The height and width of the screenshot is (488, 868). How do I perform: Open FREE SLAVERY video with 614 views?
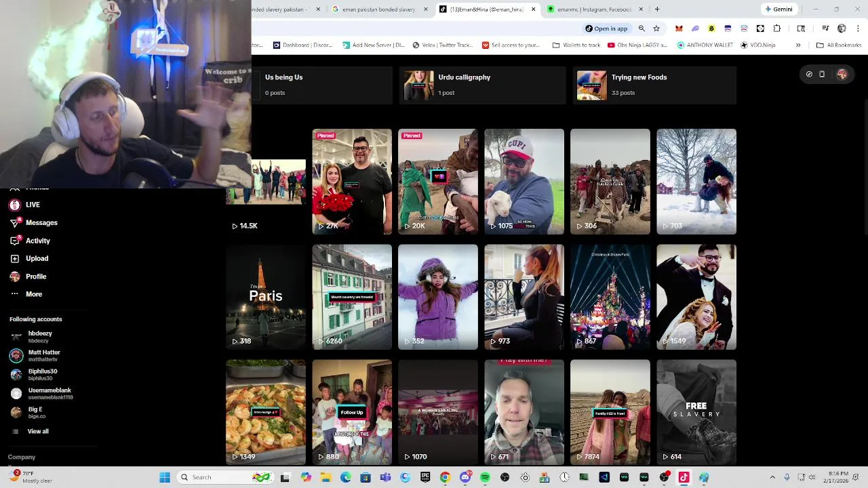click(696, 412)
